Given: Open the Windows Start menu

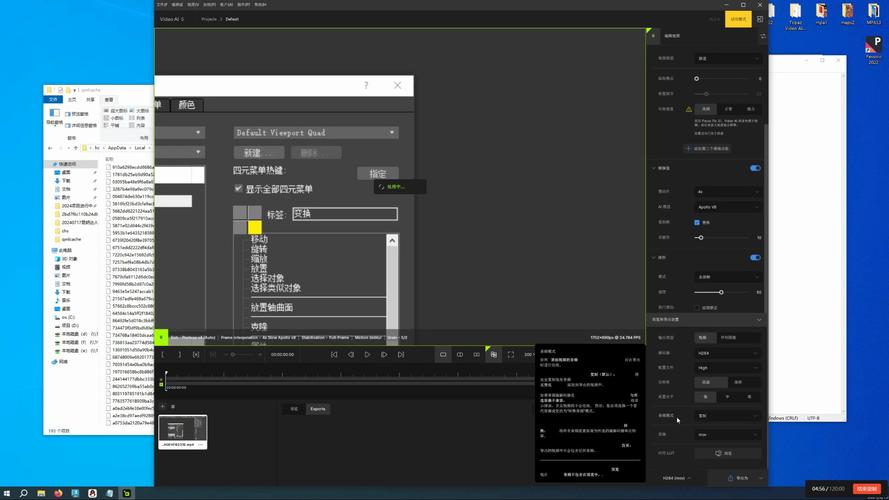Looking at the screenshot, I should click(7, 493).
